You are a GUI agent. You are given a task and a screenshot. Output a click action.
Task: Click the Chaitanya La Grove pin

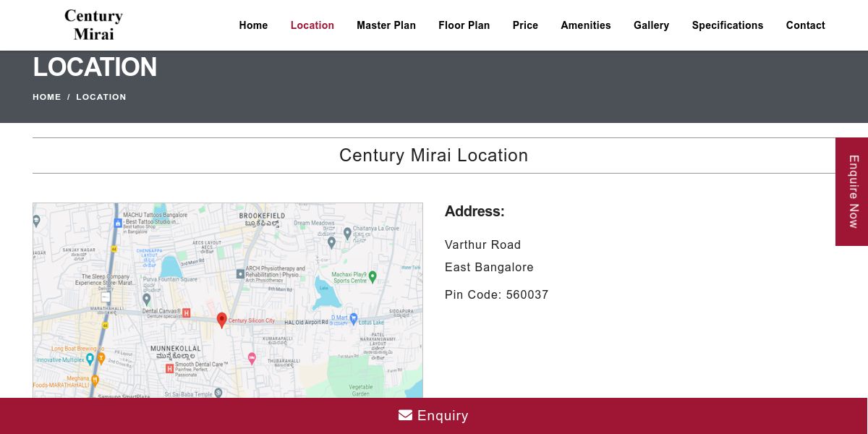click(x=347, y=233)
